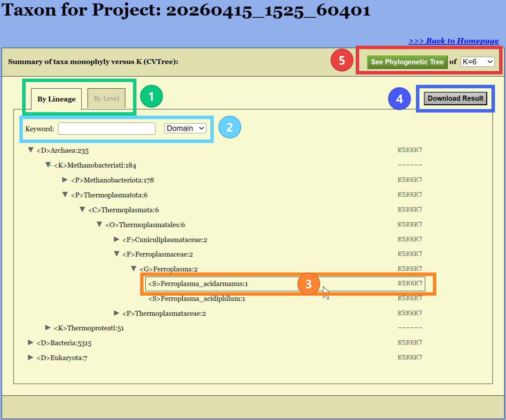Click the Keyword search input field
This screenshot has height=420, width=506.
(107, 128)
